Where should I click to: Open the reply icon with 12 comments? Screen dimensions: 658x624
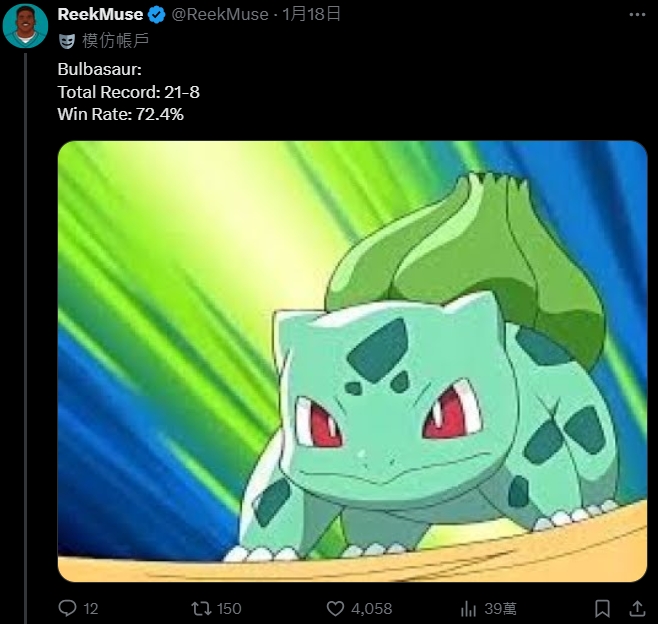[x=67, y=608]
